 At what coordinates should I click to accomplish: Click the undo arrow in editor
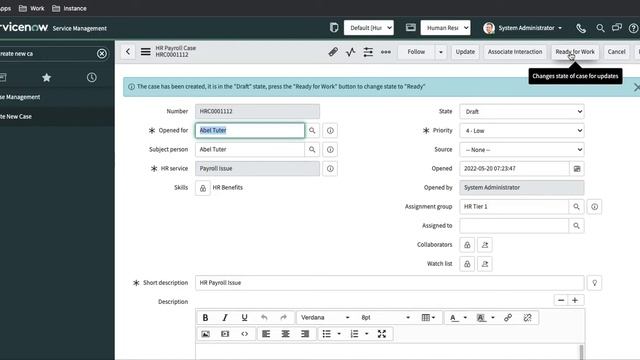[264, 318]
